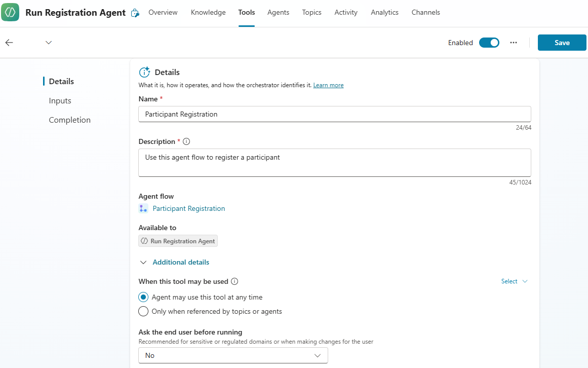Open the Analytics tab

384,12
